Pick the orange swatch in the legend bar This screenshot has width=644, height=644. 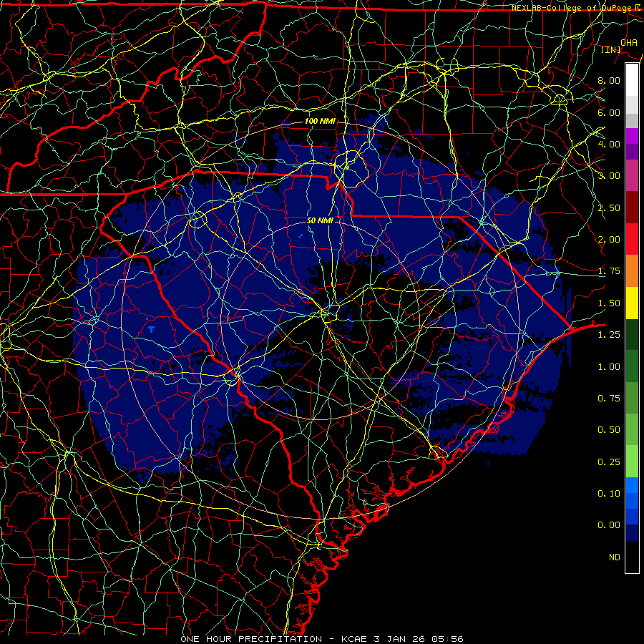tap(632, 270)
